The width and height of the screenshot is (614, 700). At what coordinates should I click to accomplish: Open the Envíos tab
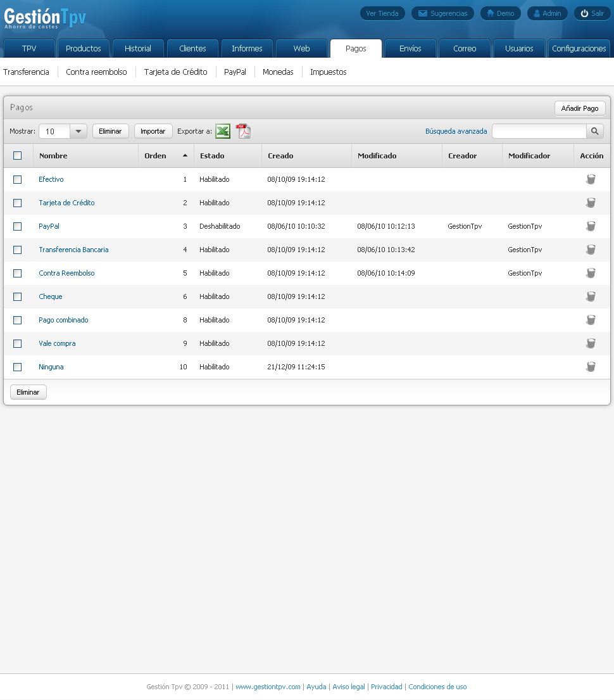410,48
